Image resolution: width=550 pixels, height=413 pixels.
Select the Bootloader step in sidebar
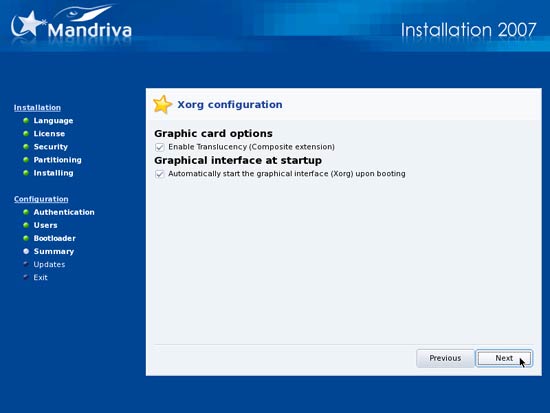(54, 238)
